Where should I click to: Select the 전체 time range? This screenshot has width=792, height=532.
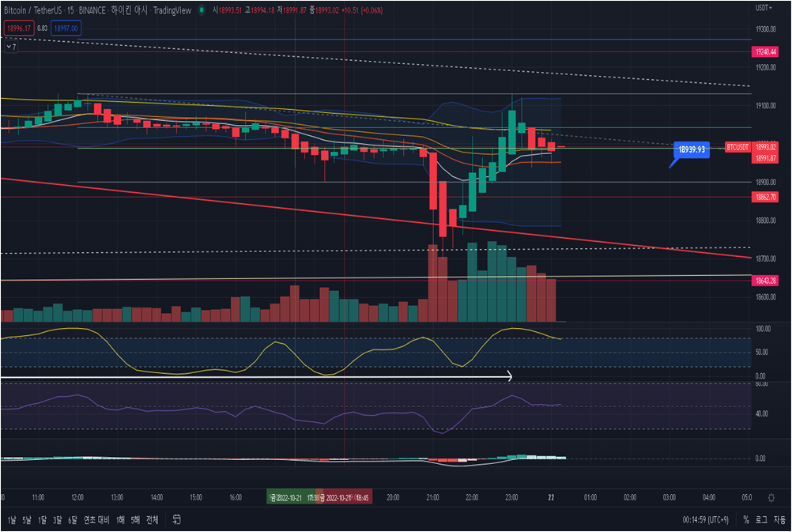(152, 519)
